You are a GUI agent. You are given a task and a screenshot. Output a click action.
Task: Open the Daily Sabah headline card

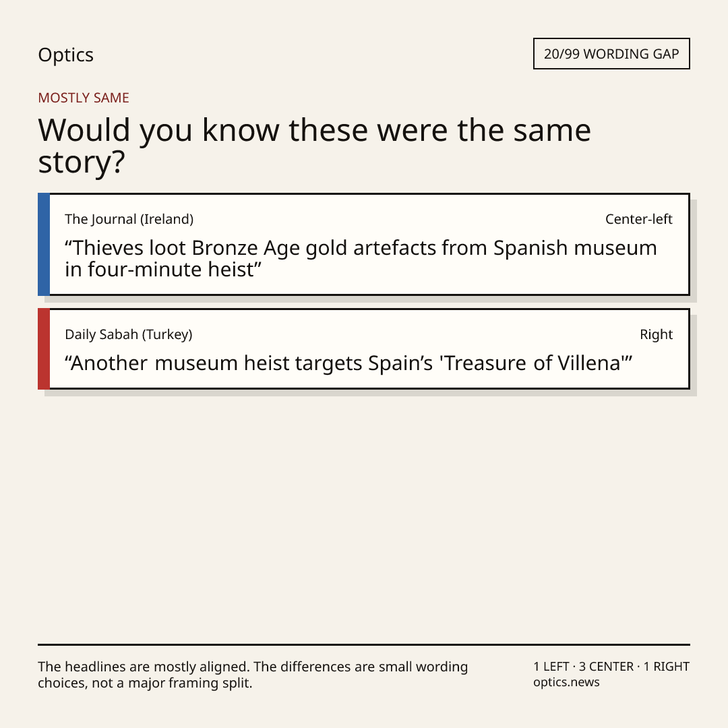363,348
